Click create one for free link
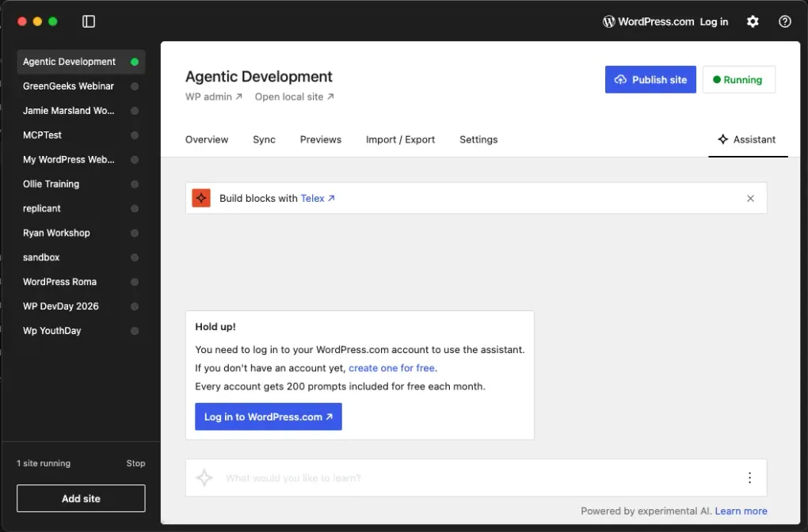Screen dimensions: 808x532 (391, 367)
